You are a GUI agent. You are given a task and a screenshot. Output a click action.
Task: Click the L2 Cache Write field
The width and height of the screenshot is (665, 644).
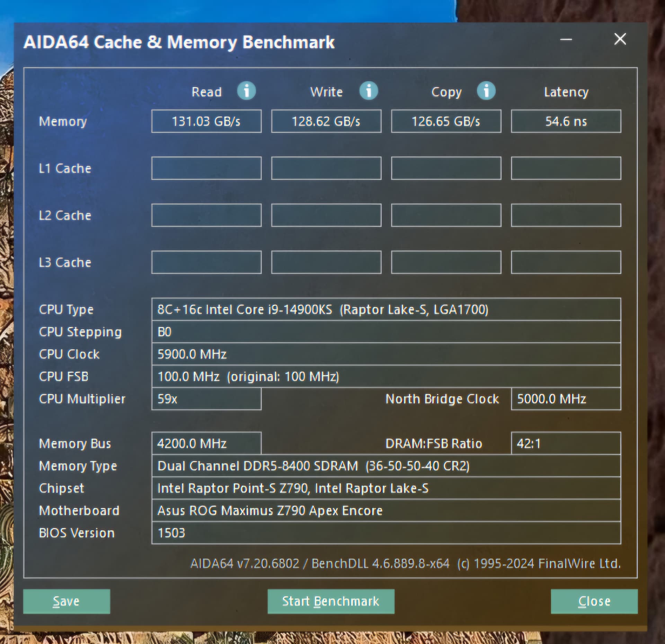[x=326, y=215]
